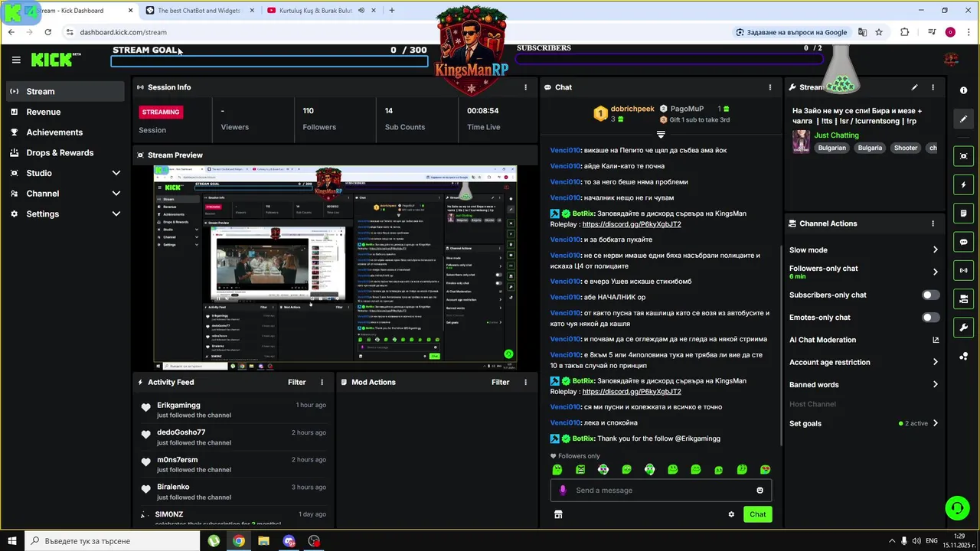The width and height of the screenshot is (980, 551).
Task: Click the heart-eyes emote in chat row
Action: (765, 469)
